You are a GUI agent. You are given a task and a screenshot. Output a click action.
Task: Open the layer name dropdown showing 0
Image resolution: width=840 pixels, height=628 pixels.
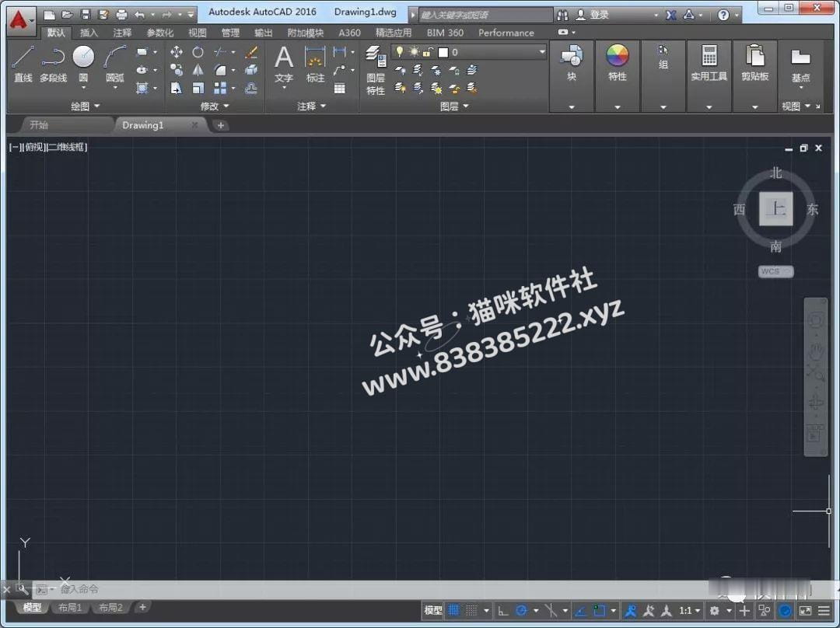pos(541,52)
